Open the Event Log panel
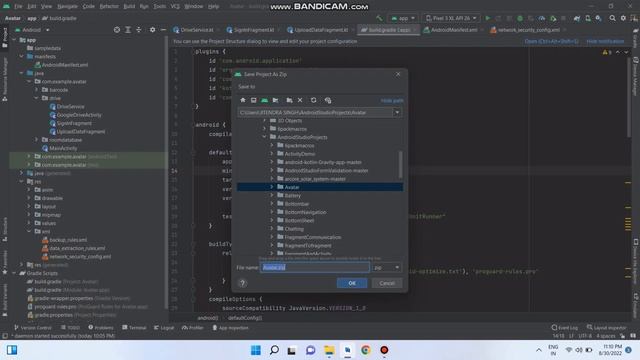The image size is (640, 360). coord(564,327)
